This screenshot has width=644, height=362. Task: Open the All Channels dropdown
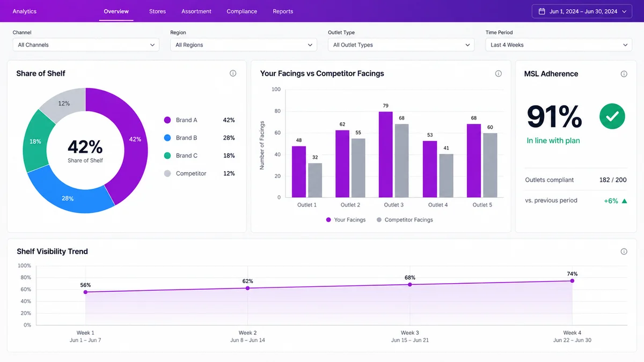click(86, 45)
